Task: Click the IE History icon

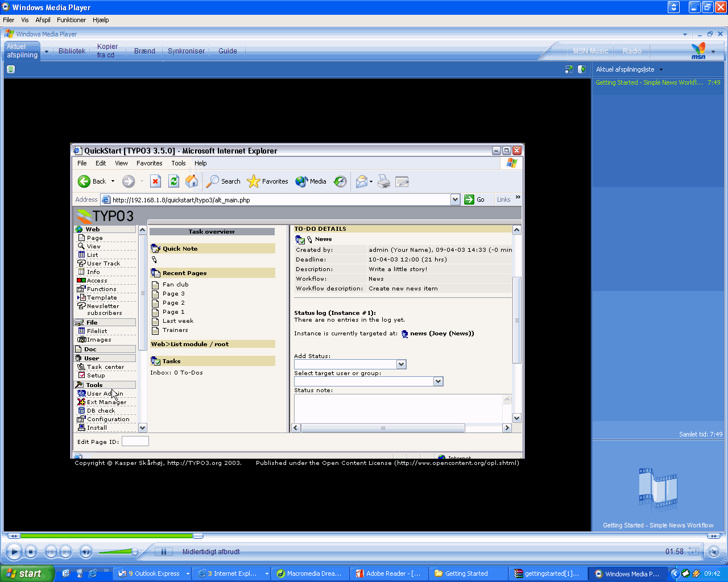Action: (340, 181)
